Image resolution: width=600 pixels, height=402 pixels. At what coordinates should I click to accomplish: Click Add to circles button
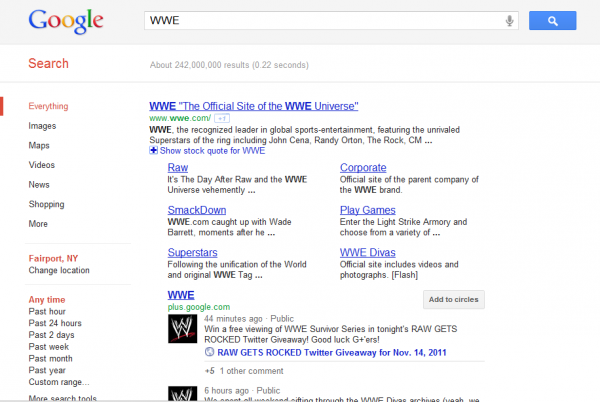[x=453, y=299]
